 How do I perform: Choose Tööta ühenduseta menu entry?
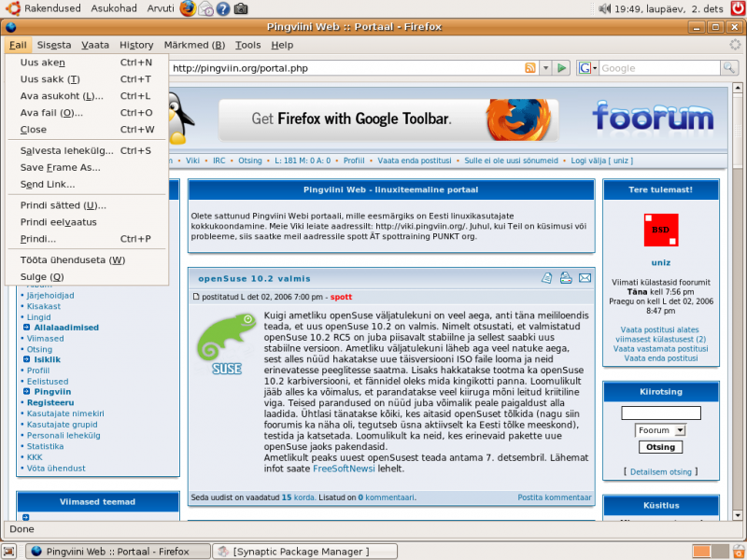tap(87, 260)
